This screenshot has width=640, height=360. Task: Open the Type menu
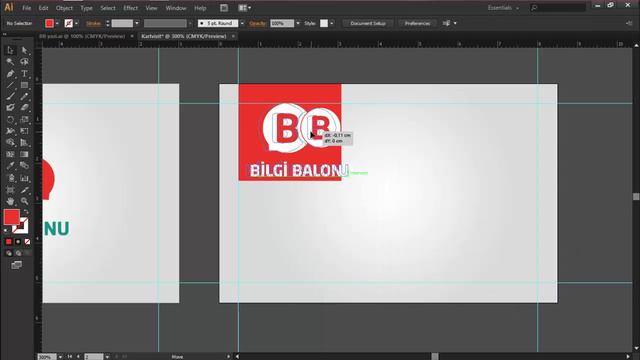[86, 8]
